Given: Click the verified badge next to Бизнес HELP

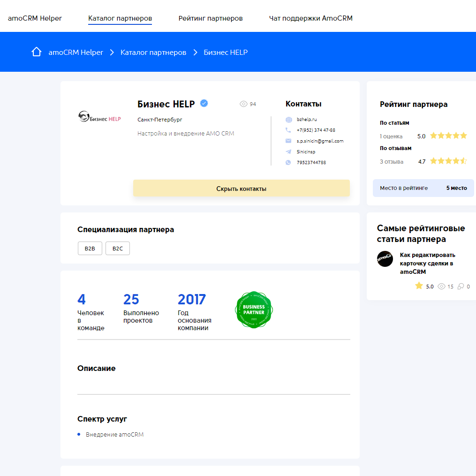Looking at the screenshot, I should tap(204, 104).
